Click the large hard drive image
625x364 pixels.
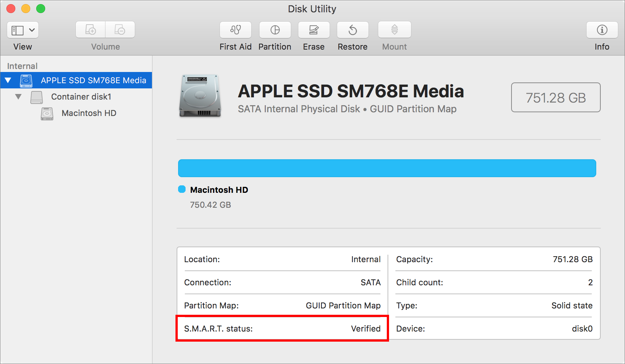200,96
